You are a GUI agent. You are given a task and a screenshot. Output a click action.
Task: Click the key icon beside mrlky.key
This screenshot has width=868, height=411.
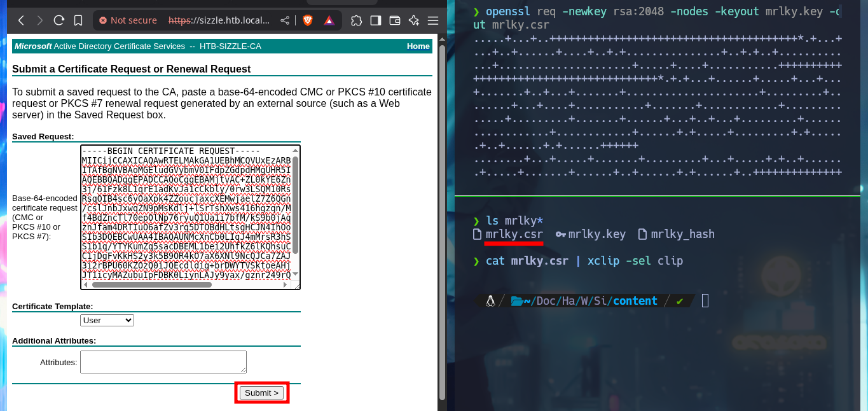pyautogui.click(x=560, y=234)
